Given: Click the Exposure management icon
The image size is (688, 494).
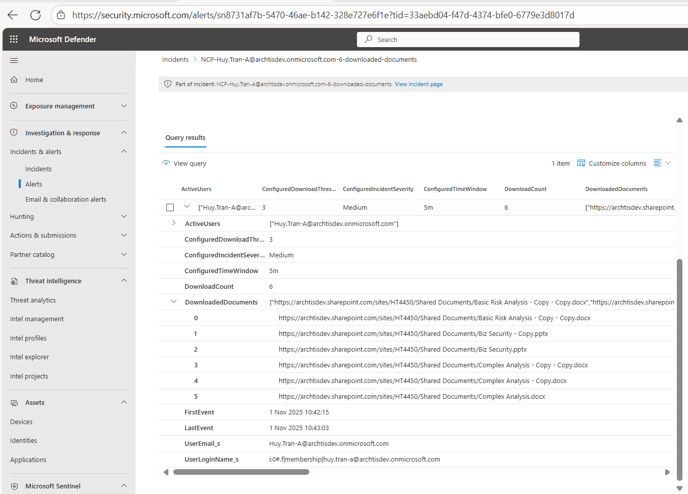Looking at the screenshot, I should pos(14,106).
